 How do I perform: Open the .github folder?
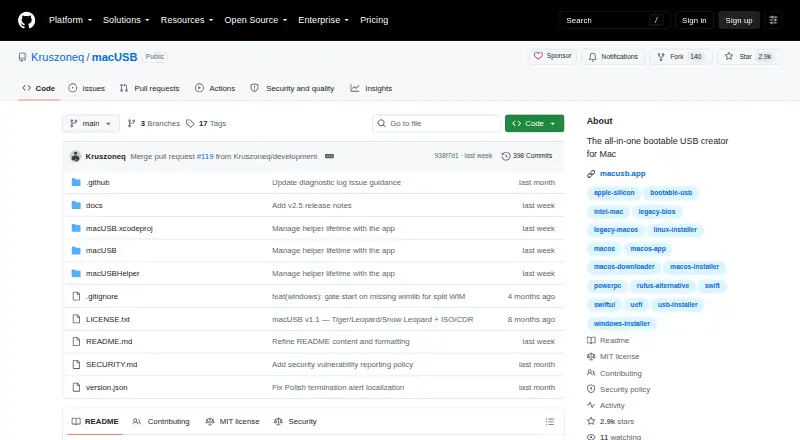97,182
